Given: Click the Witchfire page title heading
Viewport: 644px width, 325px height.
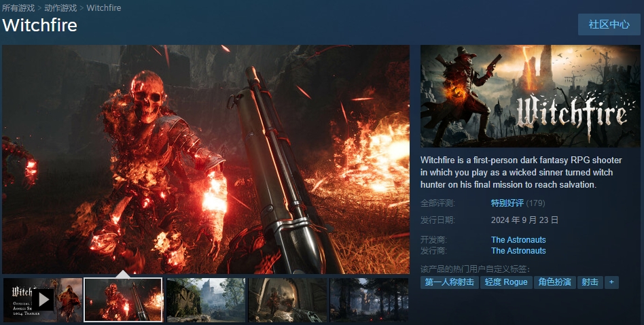Looking at the screenshot, I should [40, 25].
